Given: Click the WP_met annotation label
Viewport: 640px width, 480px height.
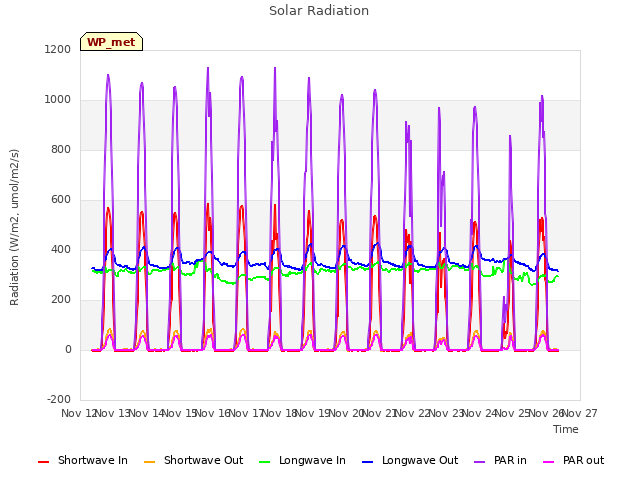Looking at the screenshot, I should (x=111, y=42).
